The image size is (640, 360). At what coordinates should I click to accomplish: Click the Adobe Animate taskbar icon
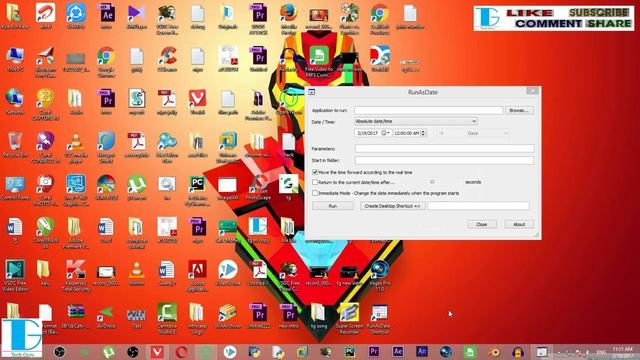[422, 351]
